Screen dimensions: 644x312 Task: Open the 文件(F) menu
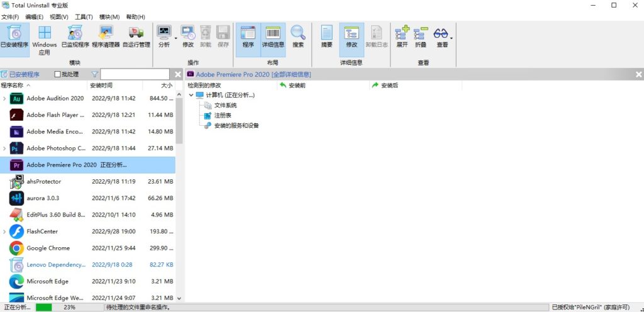click(10, 17)
